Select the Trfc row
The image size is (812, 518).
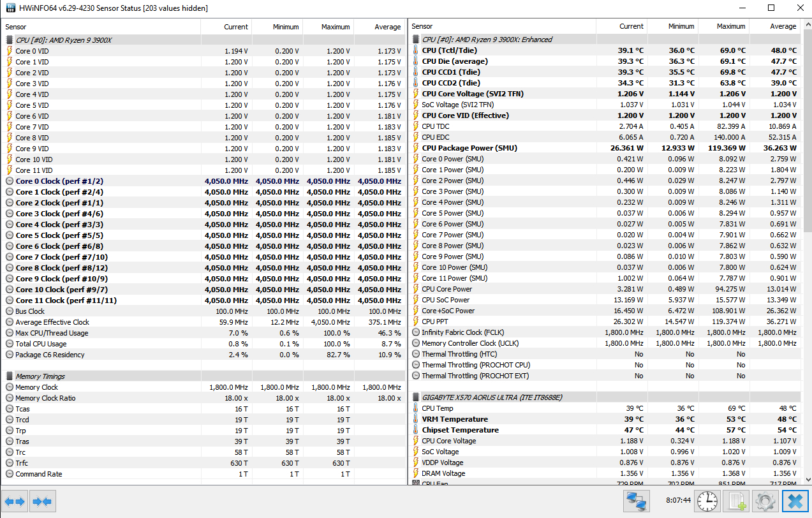click(x=203, y=463)
